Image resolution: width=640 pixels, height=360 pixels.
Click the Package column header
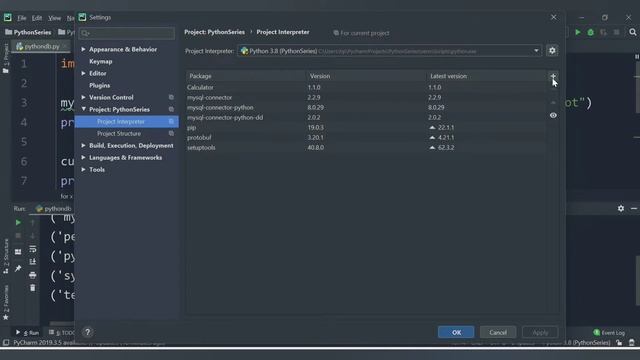(246, 76)
